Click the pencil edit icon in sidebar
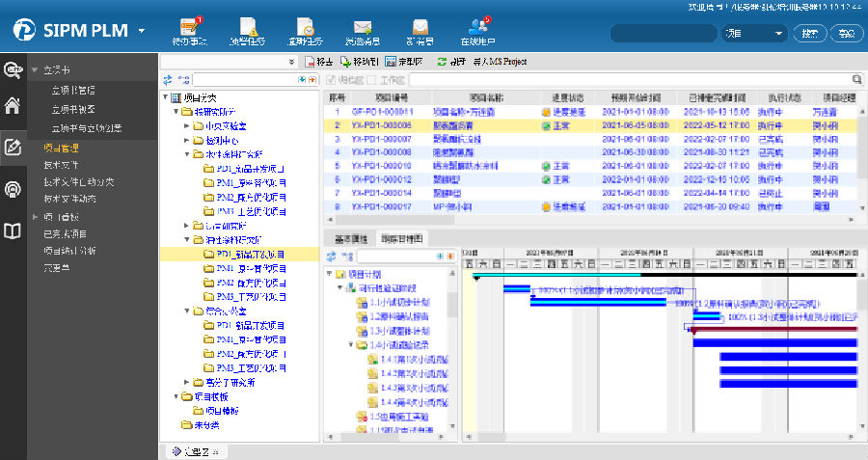 [13, 148]
